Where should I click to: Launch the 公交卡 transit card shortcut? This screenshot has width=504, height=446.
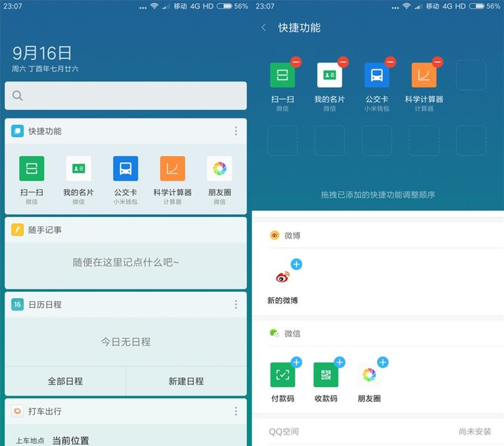(126, 168)
